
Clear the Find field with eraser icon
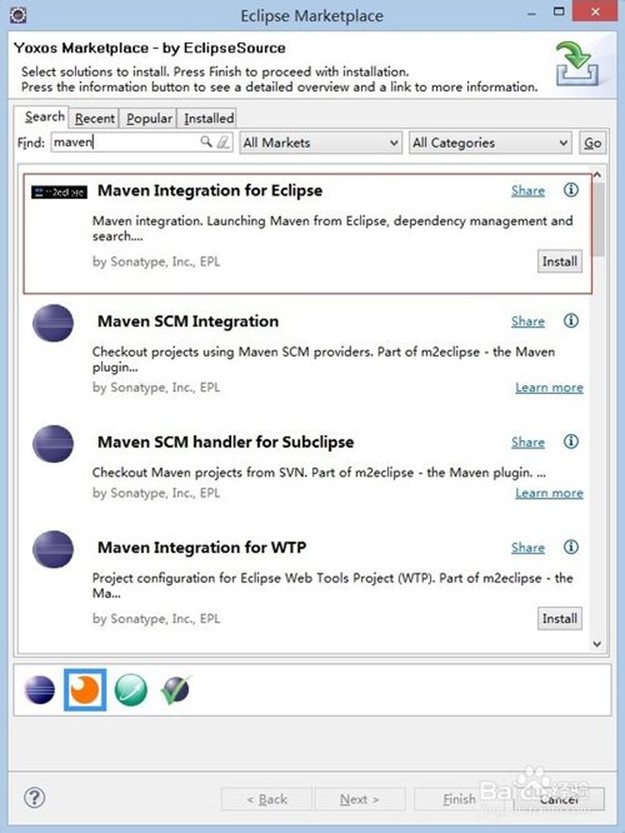tap(224, 142)
